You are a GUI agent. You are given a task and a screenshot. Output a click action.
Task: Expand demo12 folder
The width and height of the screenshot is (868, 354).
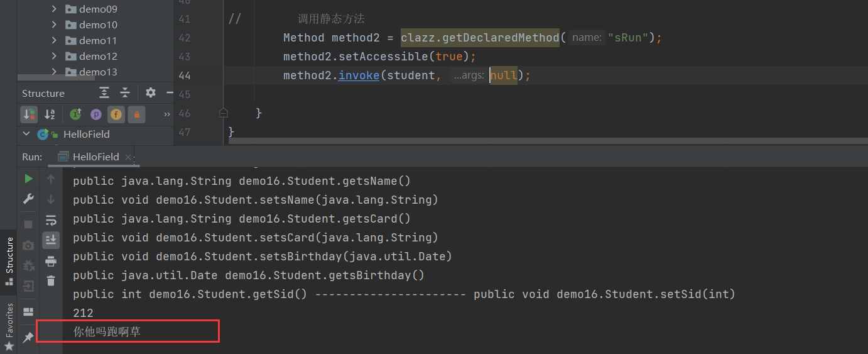pyautogui.click(x=54, y=56)
